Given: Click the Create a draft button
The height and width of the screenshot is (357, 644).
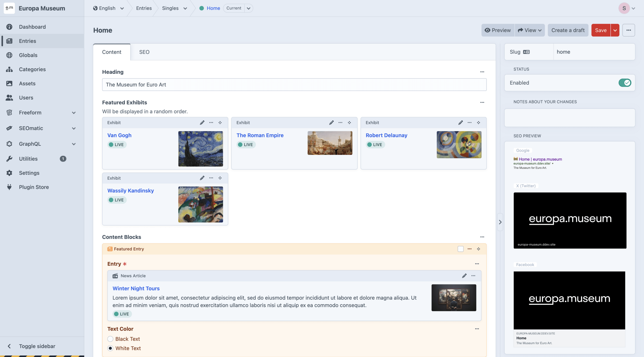Looking at the screenshot, I should [x=568, y=30].
